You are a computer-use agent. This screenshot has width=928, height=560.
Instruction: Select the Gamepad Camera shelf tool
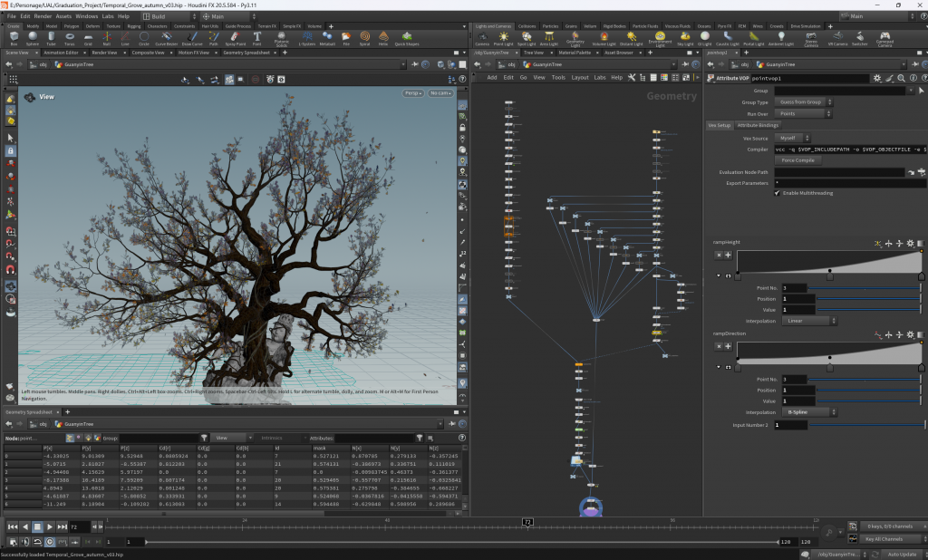click(887, 38)
